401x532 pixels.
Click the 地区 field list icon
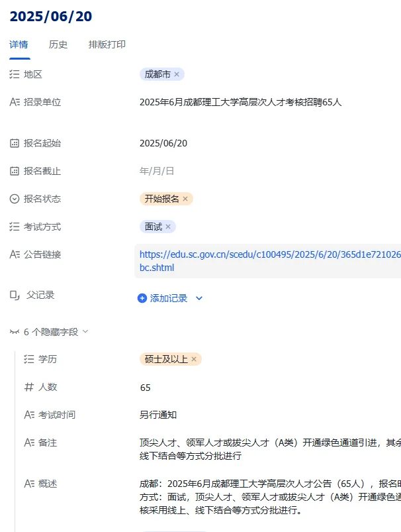pyautogui.click(x=15, y=74)
